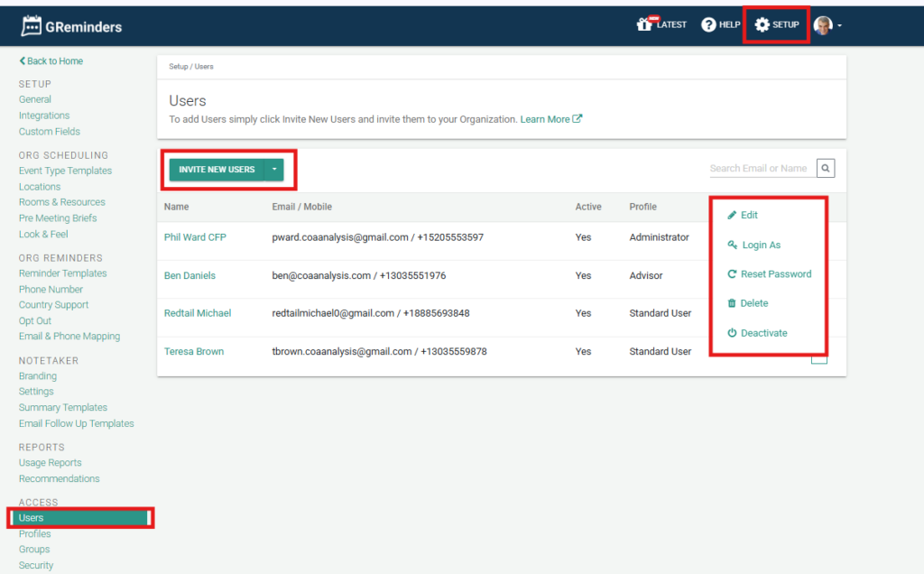Viewport: 924px width, 574px height.
Task: Open Setup via the gear icon
Action: point(762,25)
